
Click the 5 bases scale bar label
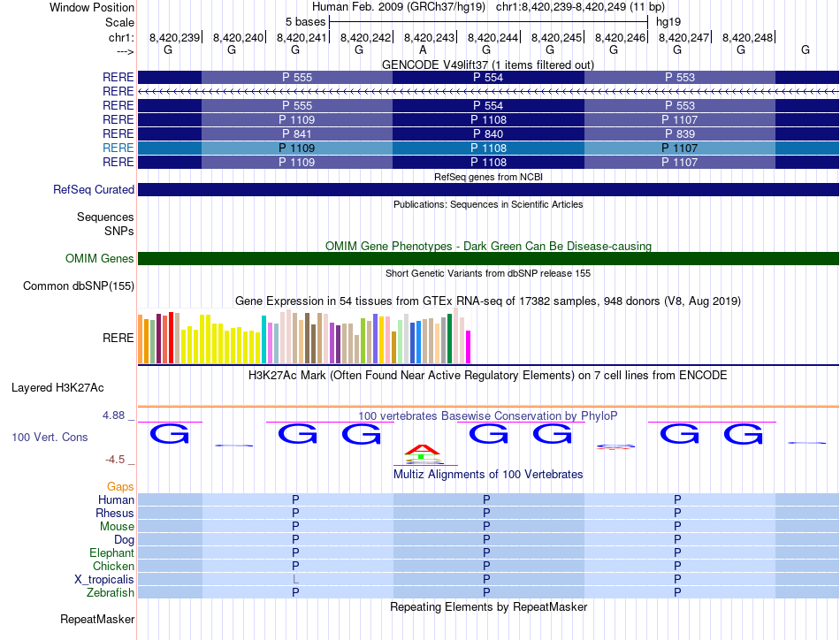305,22
